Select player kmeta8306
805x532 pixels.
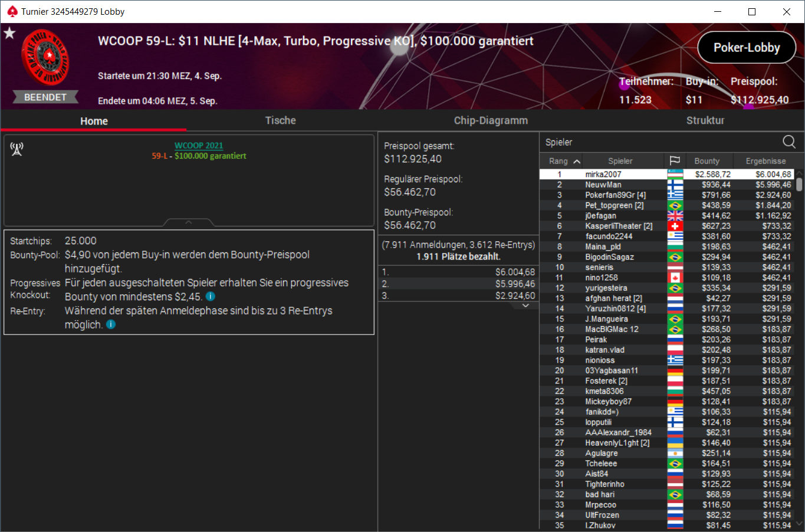(x=667, y=391)
